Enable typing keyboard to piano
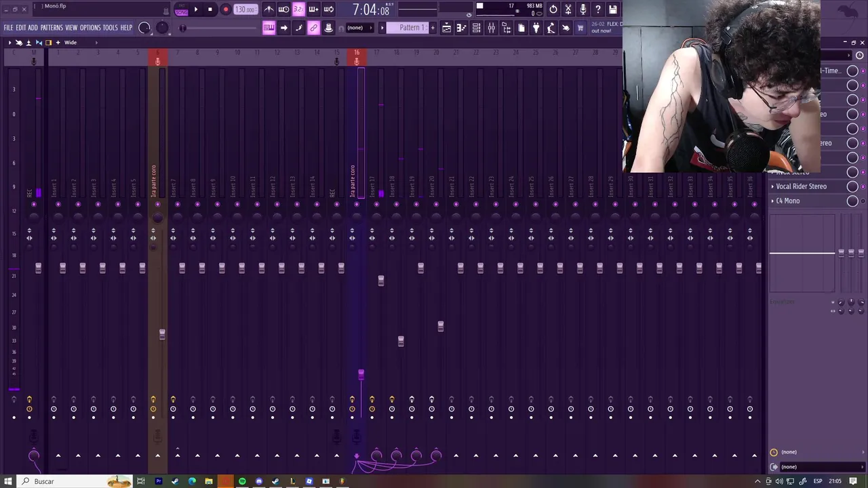This screenshot has height=488, width=868. tap(269, 28)
